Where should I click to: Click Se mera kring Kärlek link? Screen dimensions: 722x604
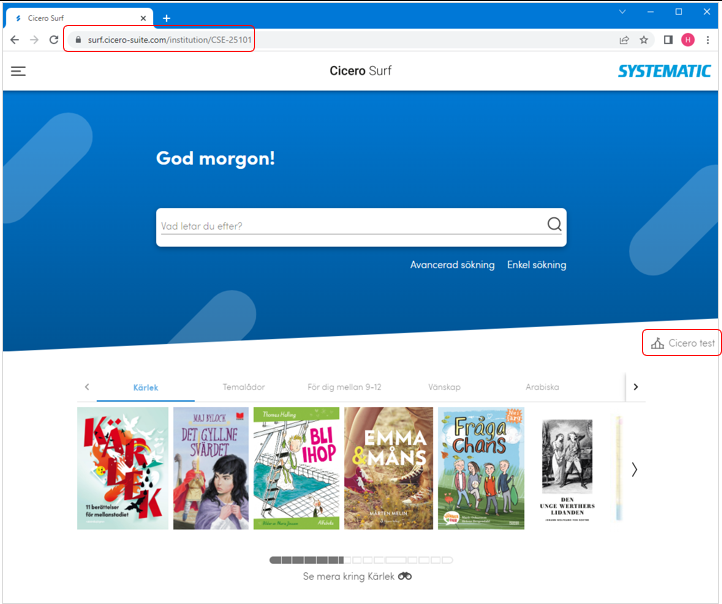(357, 576)
